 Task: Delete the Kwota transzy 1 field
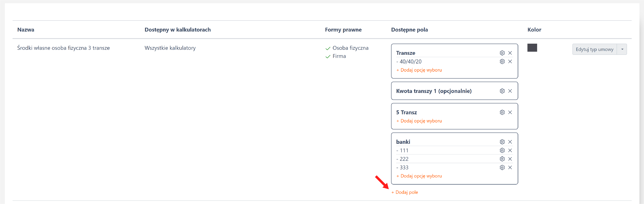[510, 91]
